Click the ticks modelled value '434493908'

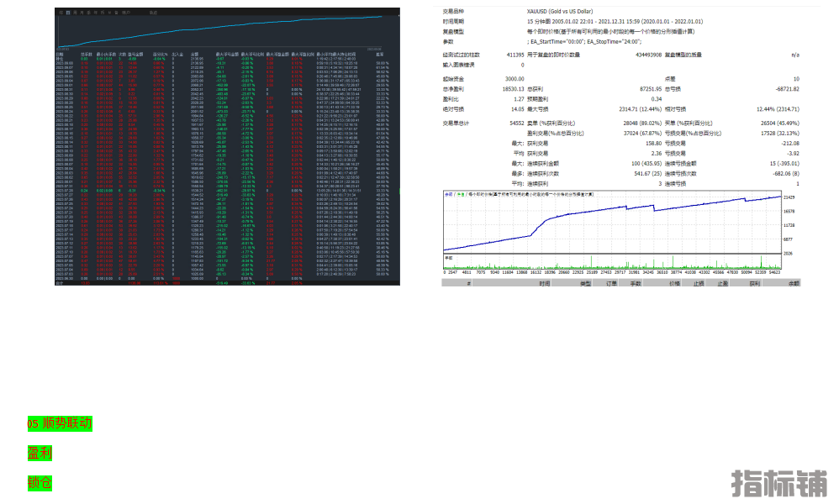coord(648,55)
